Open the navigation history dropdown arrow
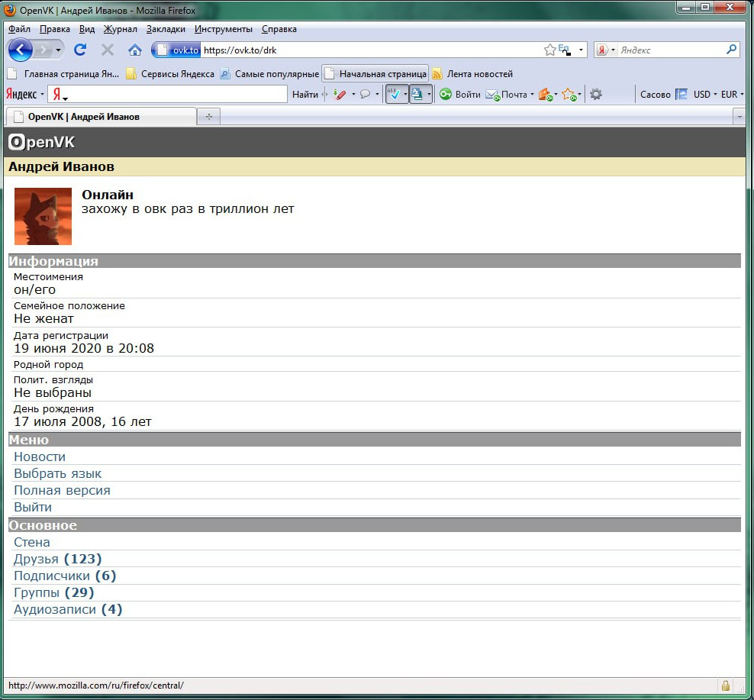The height and width of the screenshot is (700, 754). [x=58, y=50]
